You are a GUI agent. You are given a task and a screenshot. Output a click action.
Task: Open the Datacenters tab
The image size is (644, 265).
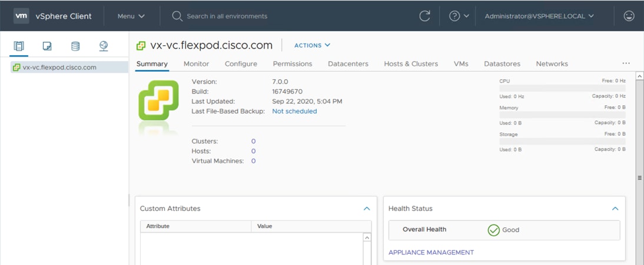click(348, 64)
